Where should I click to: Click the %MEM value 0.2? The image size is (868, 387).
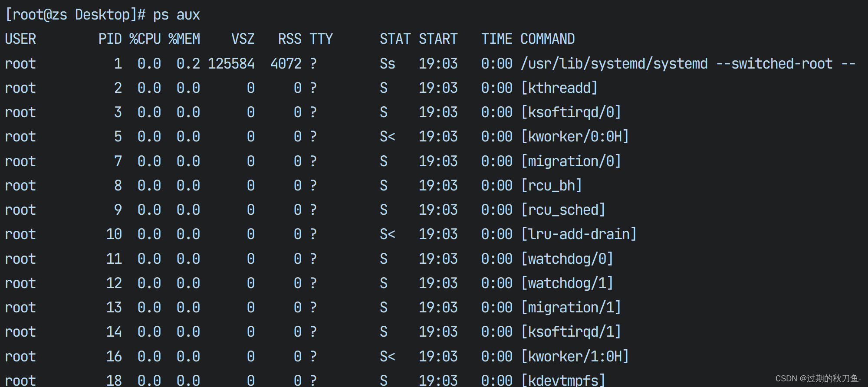[x=188, y=64]
